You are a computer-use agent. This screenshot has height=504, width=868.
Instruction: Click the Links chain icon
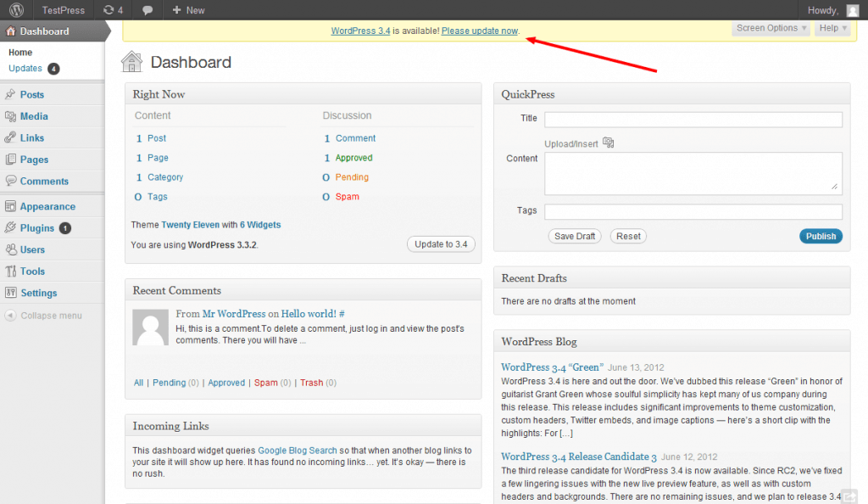point(10,137)
